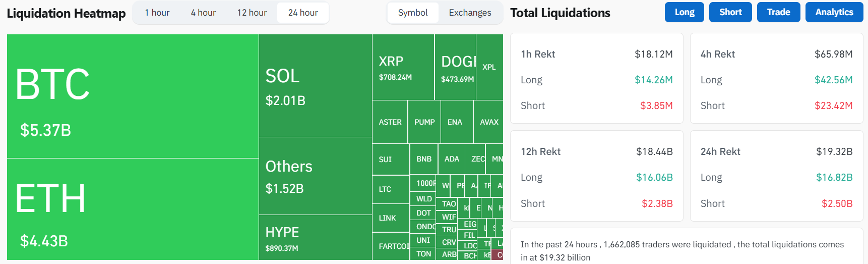Open the Trade button

778,12
